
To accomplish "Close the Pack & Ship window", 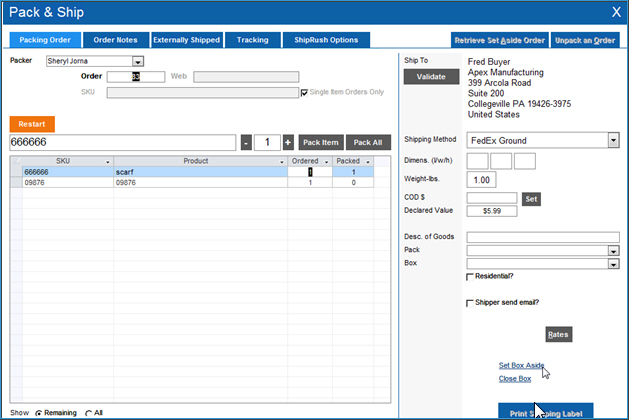I will 615,12.
